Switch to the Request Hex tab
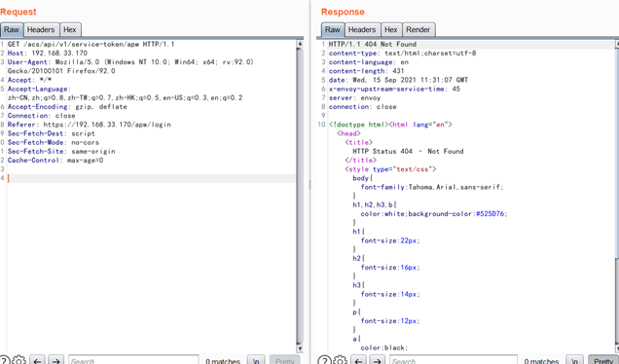This screenshot has width=619, height=364. (x=70, y=29)
